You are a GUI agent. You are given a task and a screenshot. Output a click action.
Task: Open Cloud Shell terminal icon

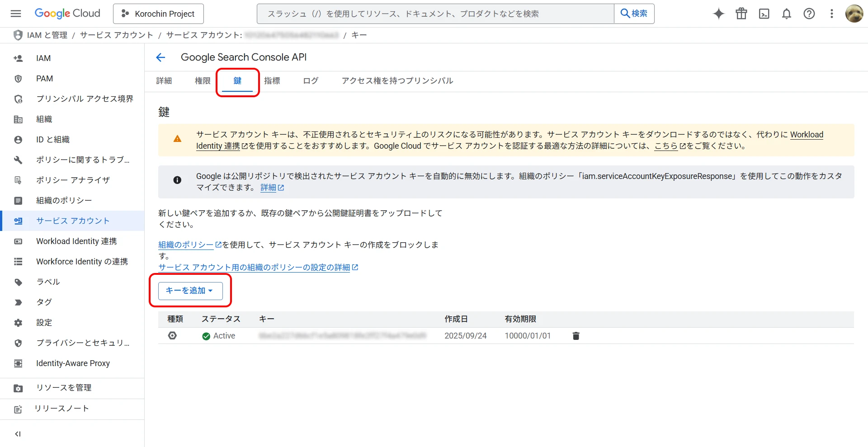pos(764,14)
